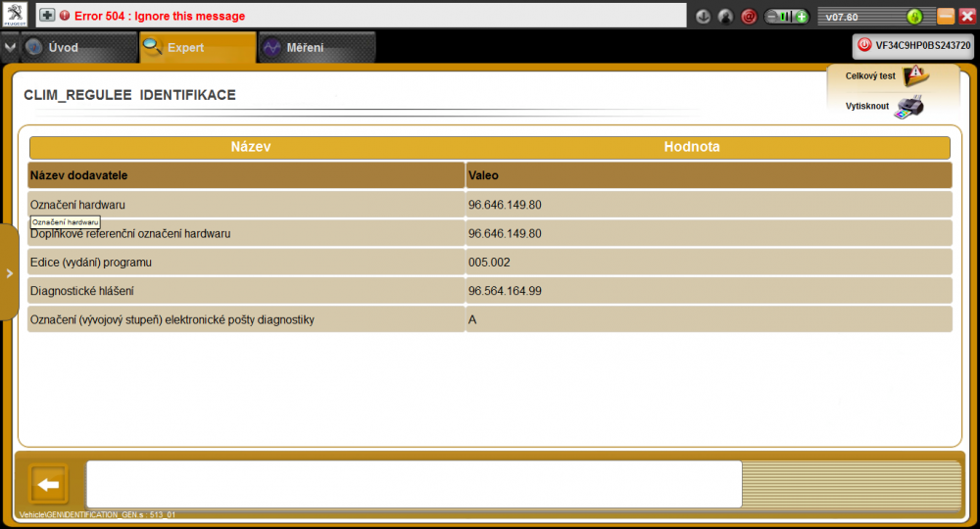Click the value A cell
Viewport: 980px width, 529px height.
coord(709,319)
